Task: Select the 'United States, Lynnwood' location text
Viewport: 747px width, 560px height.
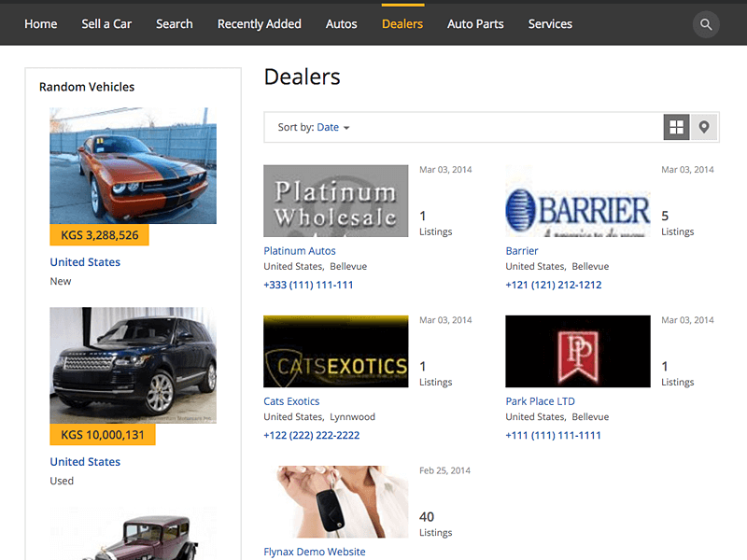Action: click(x=319, y=416)
